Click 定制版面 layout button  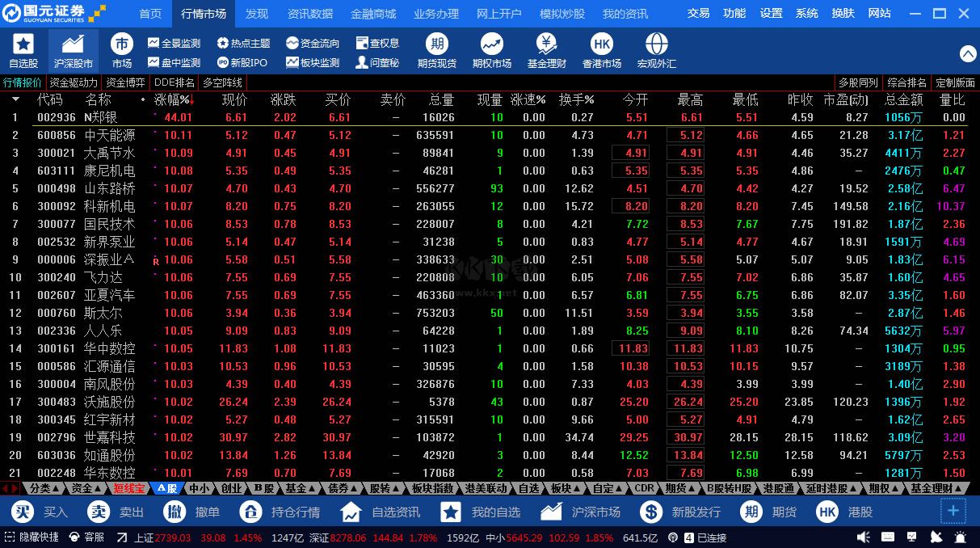(956, 82)
